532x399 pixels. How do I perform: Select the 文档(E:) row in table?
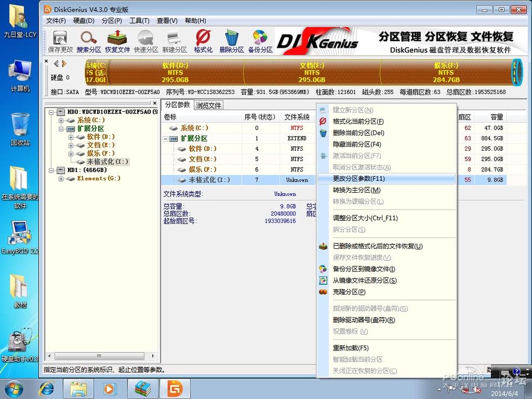click(239, 159)
